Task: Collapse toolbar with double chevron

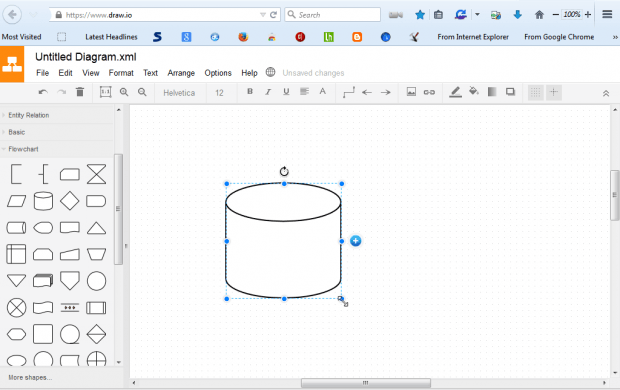Action: tap(606, 94)
